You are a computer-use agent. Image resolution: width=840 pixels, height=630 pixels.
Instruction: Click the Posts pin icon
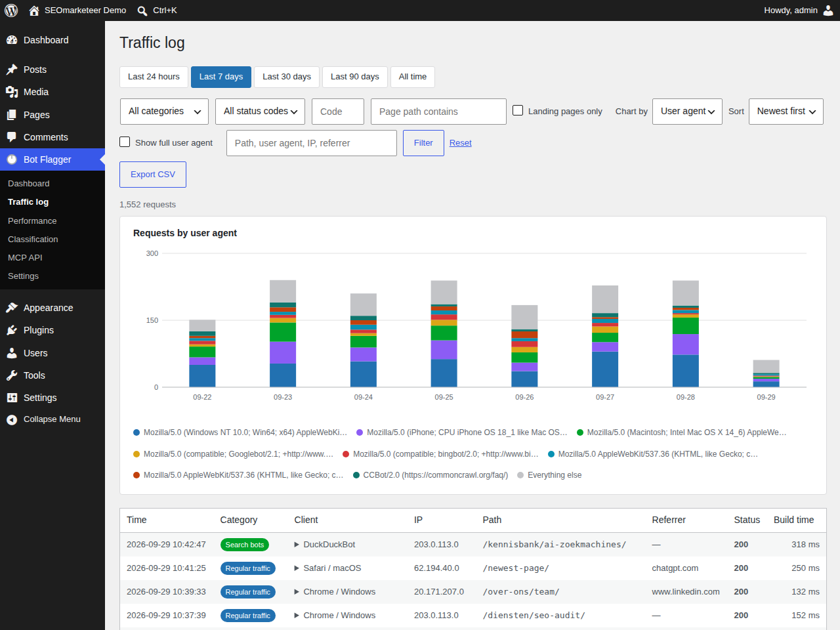pos(12,70)
